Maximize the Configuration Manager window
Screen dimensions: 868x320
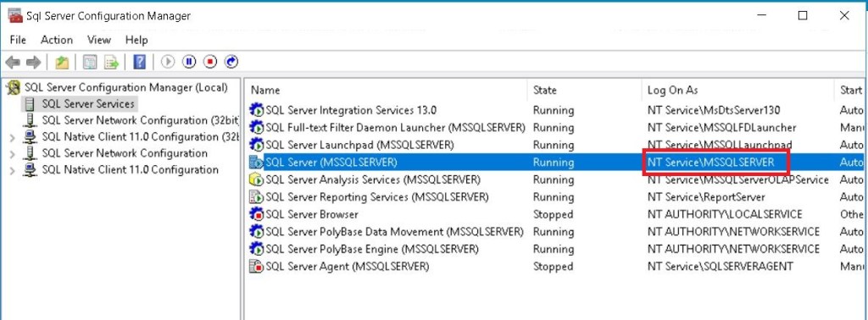click(x=802, y=15)
